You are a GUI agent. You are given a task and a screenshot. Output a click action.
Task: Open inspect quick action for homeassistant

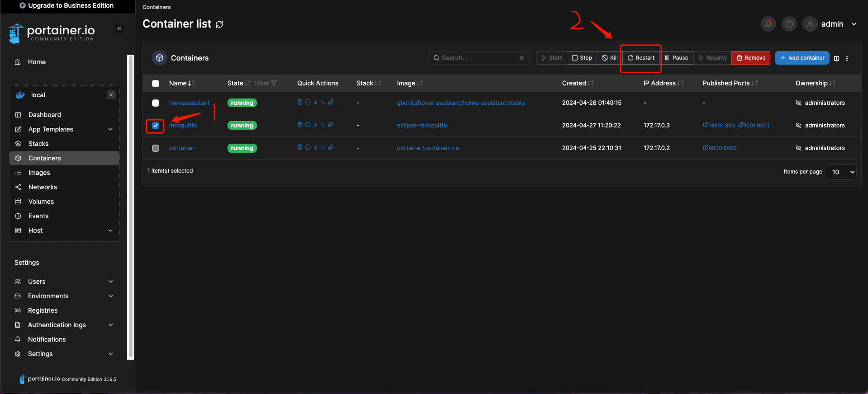tap(308, 102)
